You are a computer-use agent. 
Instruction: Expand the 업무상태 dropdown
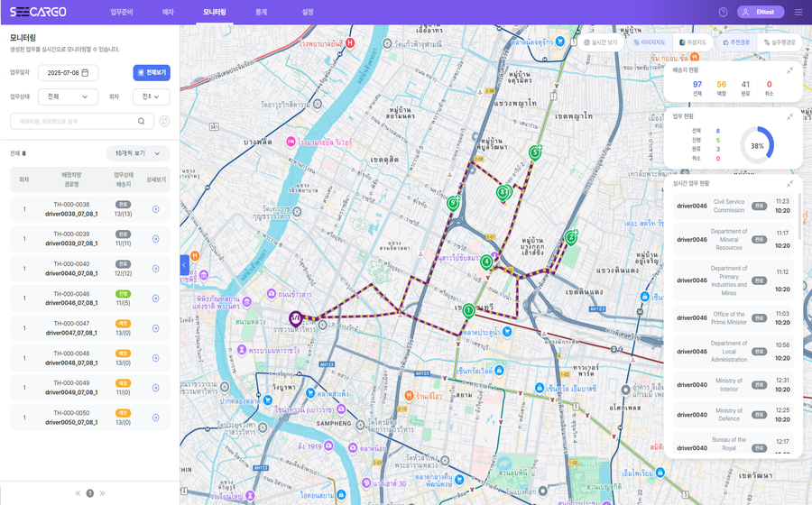pos(67,96)
